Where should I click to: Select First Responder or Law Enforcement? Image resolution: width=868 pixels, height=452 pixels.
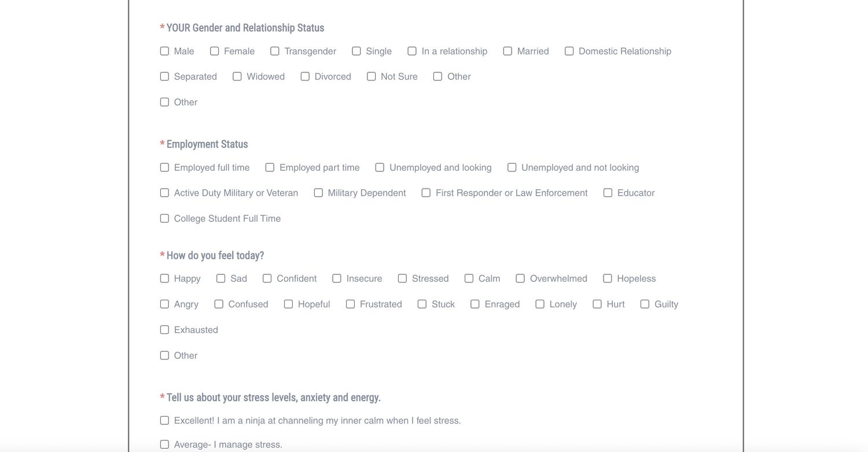426,193
